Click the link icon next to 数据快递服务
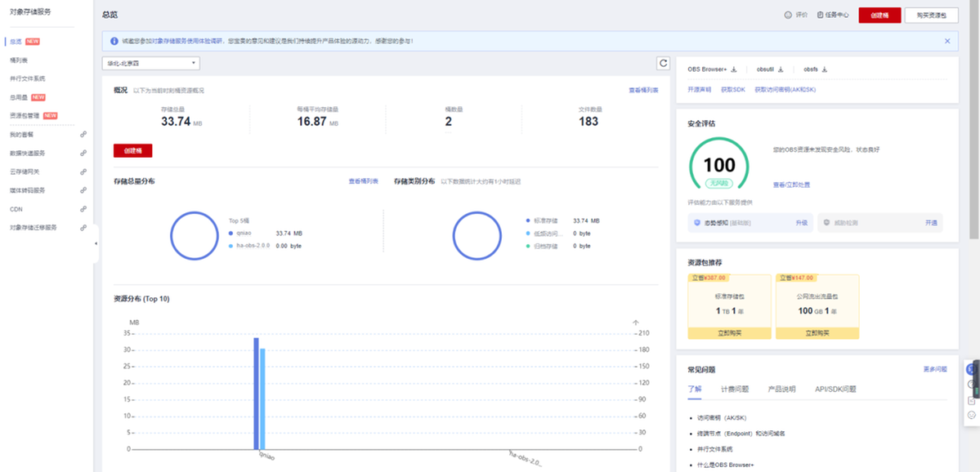980x472 pixels. (x=83, y=153)
